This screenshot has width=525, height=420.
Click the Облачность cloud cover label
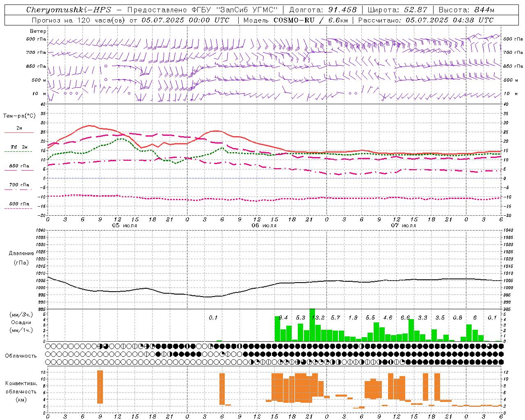coord(21,356)
